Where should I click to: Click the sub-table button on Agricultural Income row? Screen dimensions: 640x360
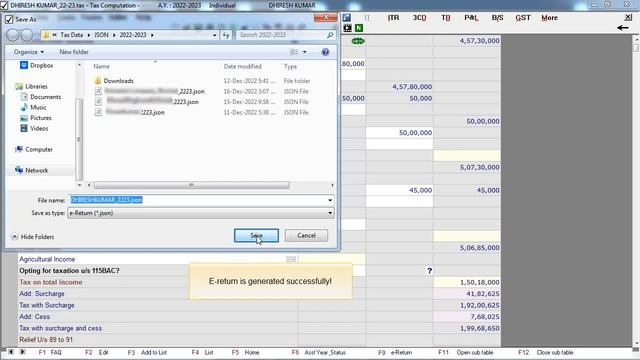[x=291, y=259]
